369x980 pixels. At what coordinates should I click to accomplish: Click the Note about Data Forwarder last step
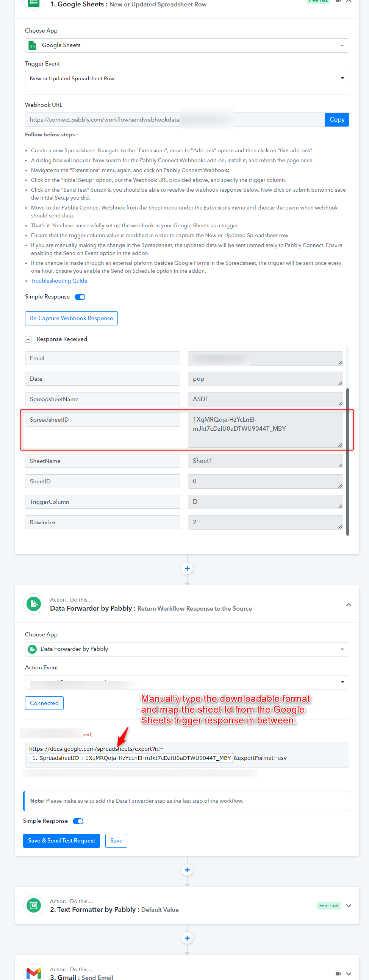tap(187, 801)
